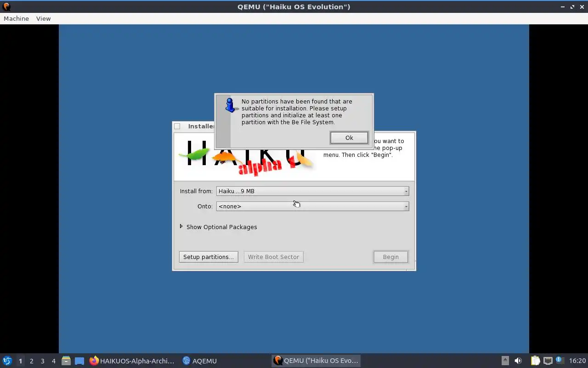
Task: Switch to the AQEMU taskbar window
Action: coord(199,361)
